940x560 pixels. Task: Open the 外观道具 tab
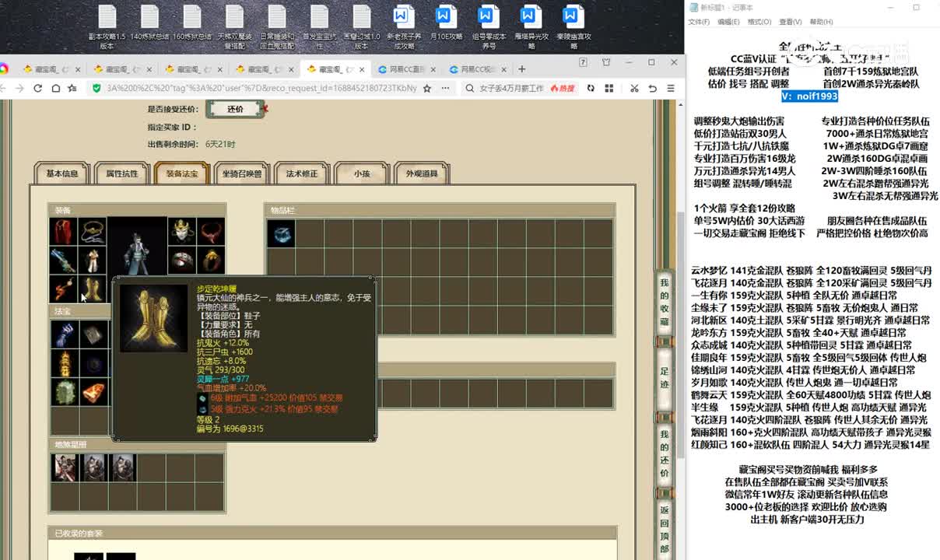[422, 173]
